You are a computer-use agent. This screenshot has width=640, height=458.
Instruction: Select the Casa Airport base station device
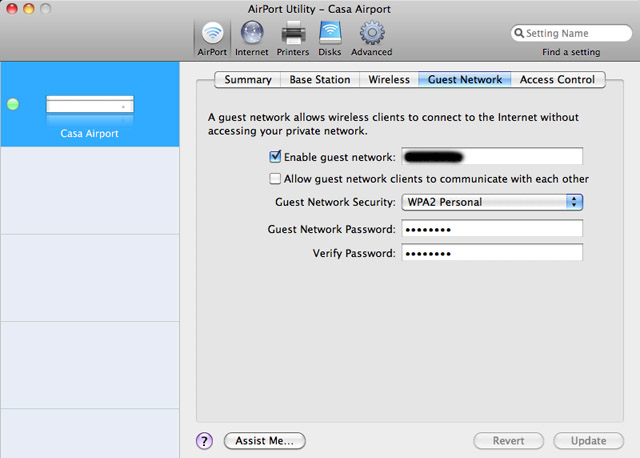tap(90, 104)
